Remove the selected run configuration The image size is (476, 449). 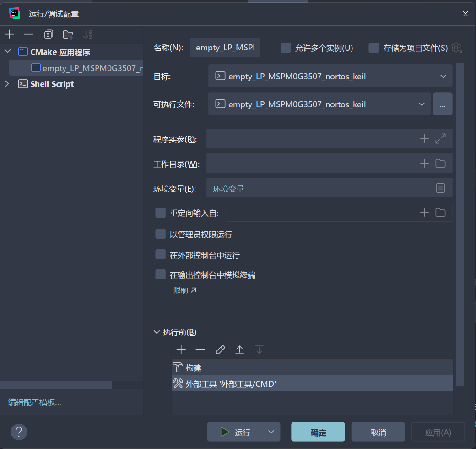(29, 34)
